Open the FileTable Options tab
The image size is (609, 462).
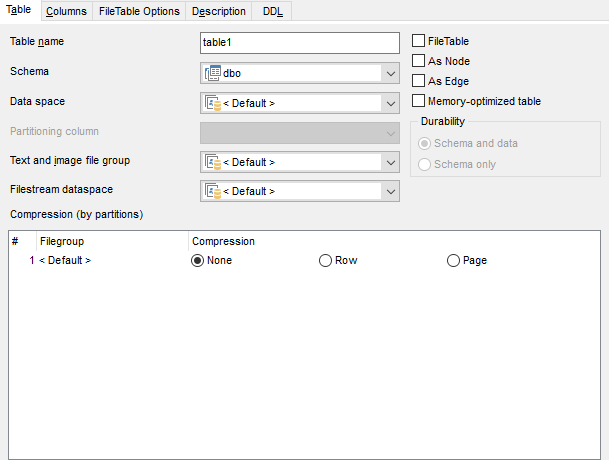139,11
